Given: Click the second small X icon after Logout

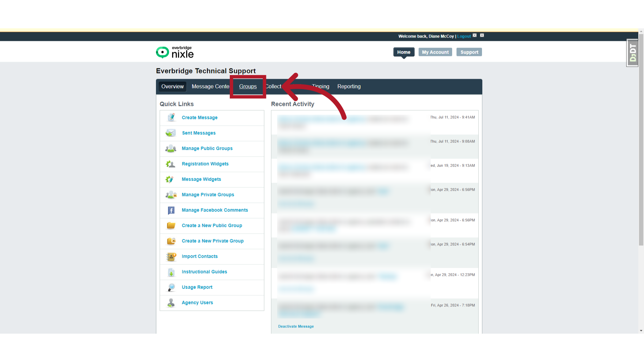Looking at the screenshot, I should click(482, 35).
